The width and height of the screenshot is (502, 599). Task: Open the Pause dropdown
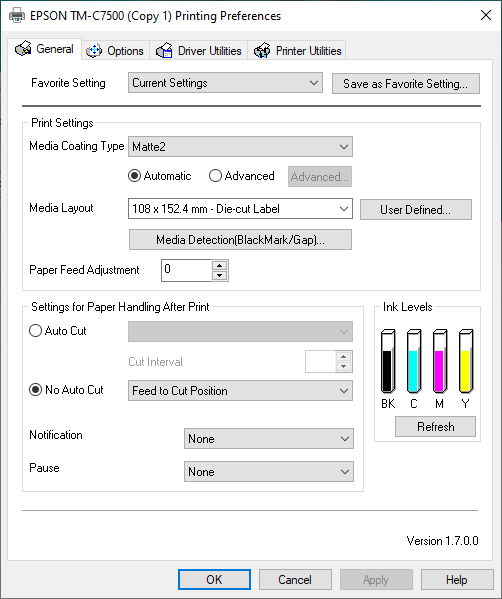[269, 471]
